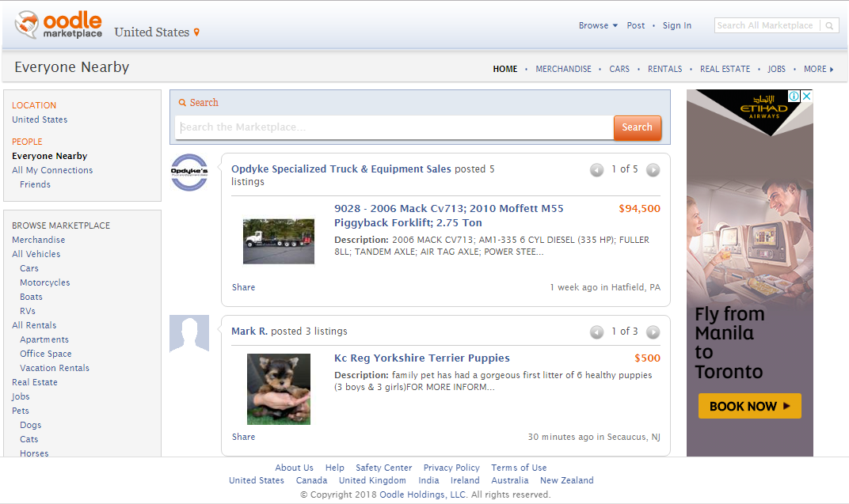This screenshot has width=849, height=504.
Task: Browse Apartments category
Action: tap(44, 339)
